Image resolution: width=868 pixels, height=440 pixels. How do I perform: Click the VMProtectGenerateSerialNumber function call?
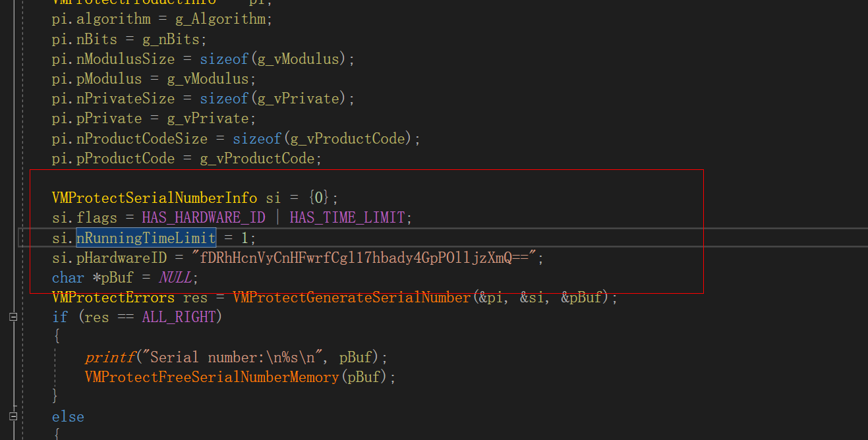coord(351,297)
